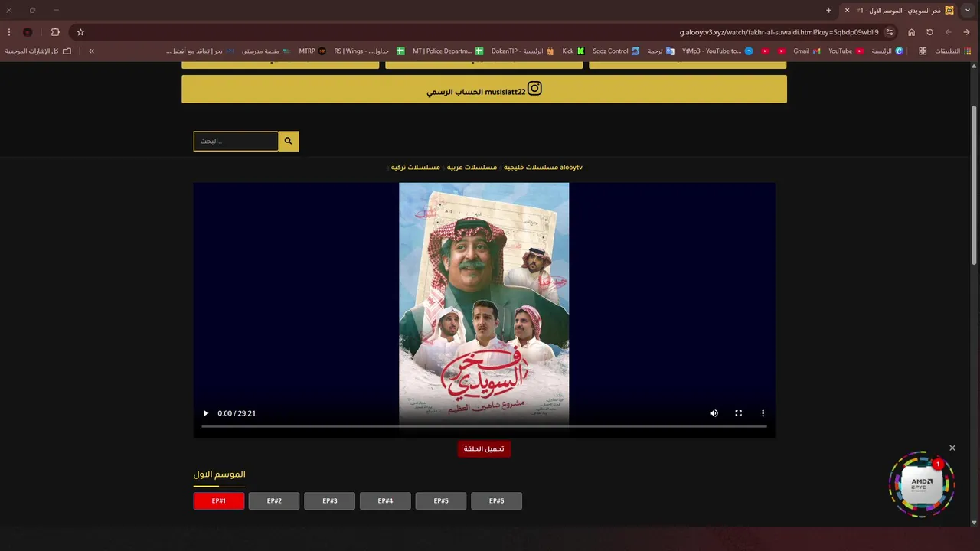Screen dimensions: 980x551
Task: Click the video progress bar
Action: pyautogui.click(x=484, y=426)
